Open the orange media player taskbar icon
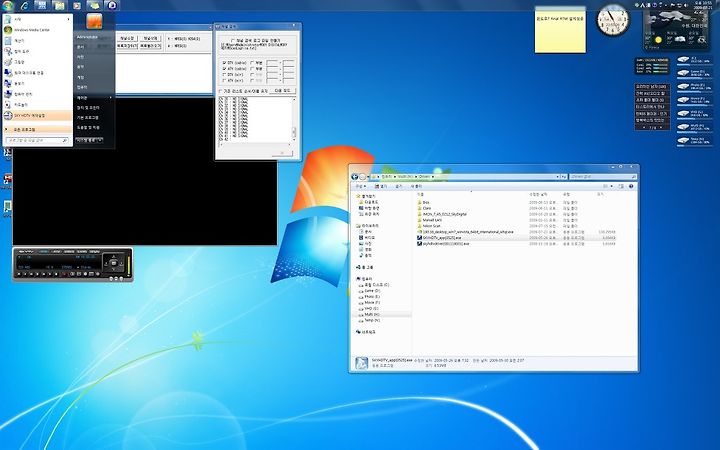720x450 pixels. pyautogui.click(x=77, y=6)
